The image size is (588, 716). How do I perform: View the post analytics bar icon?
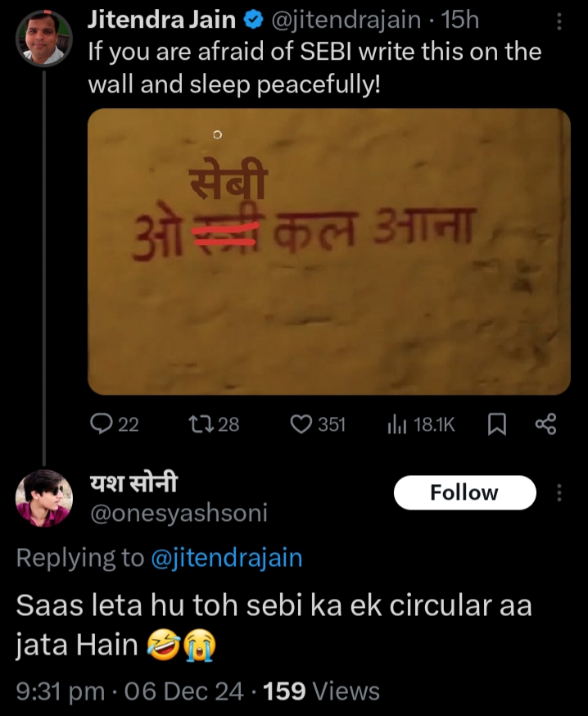coord(397,424)
